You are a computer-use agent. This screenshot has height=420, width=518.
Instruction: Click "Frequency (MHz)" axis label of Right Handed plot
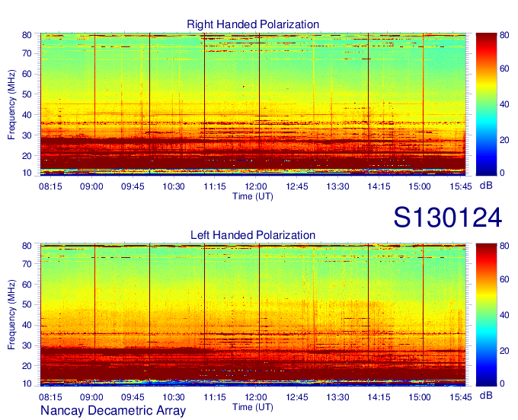[x=11, y=104]
